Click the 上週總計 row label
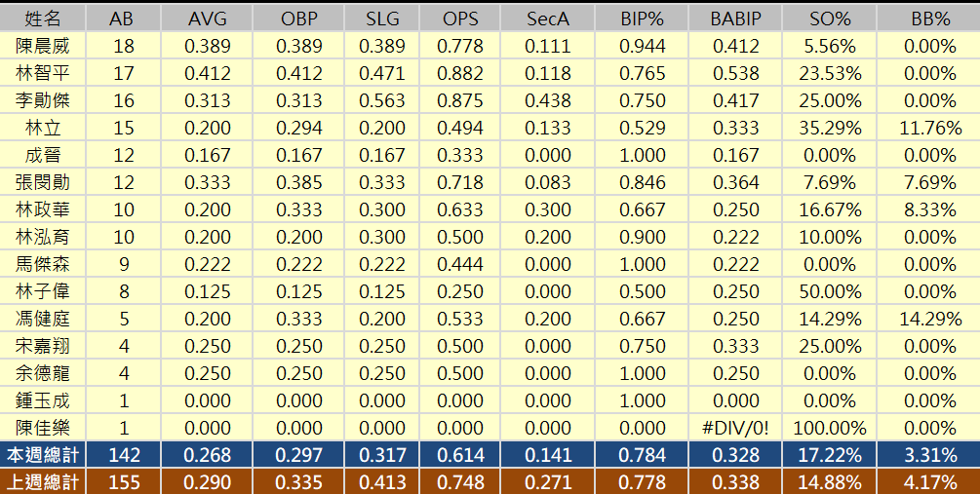Viewport: 980px width, 494px height. point(43,482)
